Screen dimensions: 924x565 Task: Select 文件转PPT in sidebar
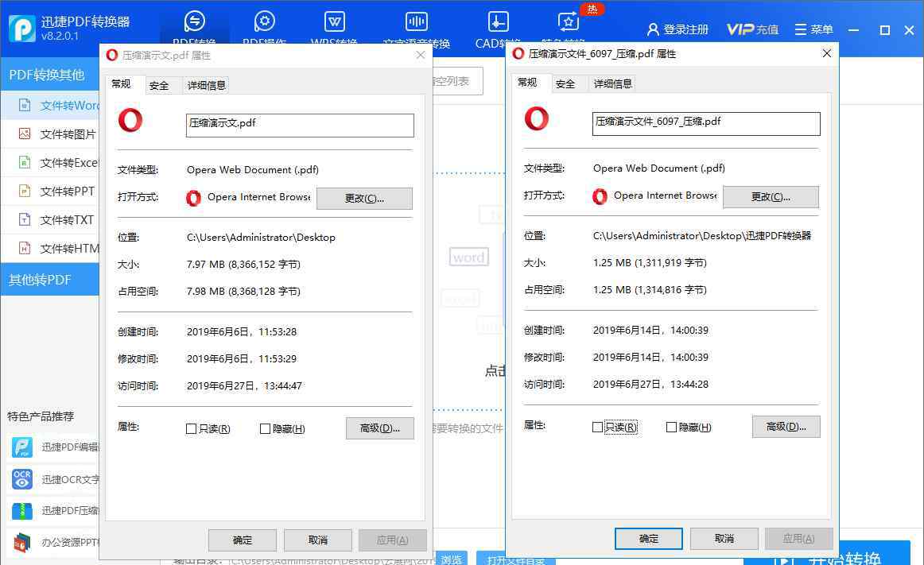50,192
